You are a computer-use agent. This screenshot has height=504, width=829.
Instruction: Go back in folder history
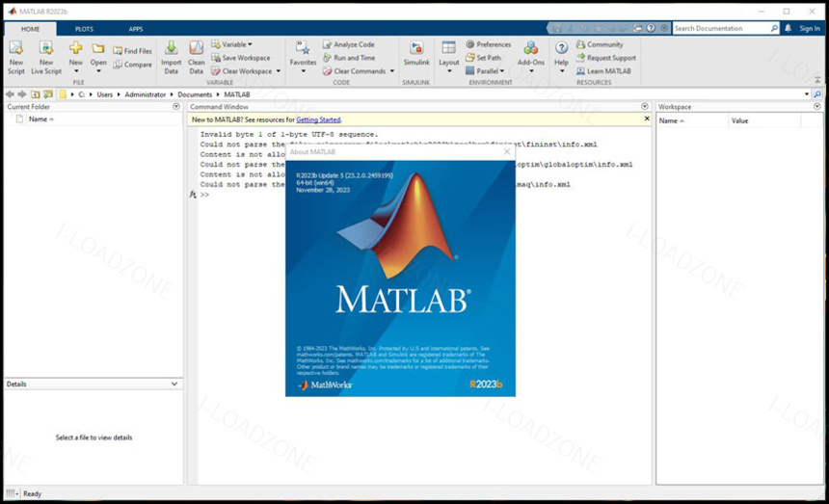point(10,94)
